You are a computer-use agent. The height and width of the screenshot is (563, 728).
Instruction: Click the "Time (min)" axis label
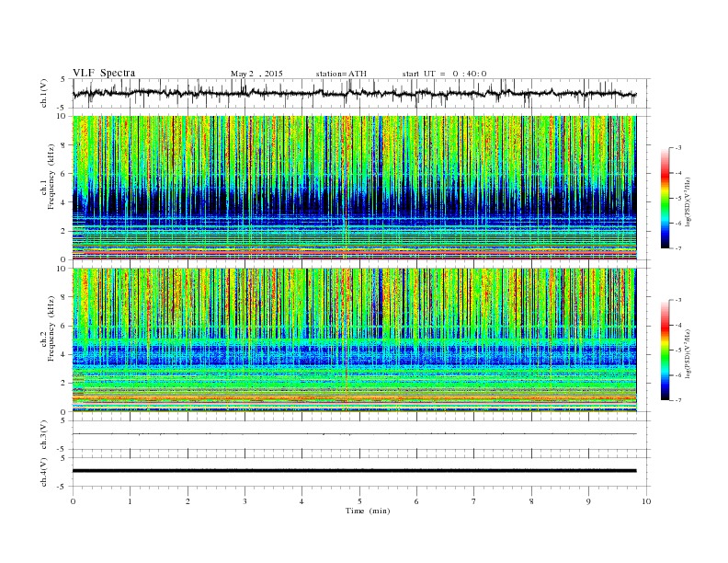368,511
